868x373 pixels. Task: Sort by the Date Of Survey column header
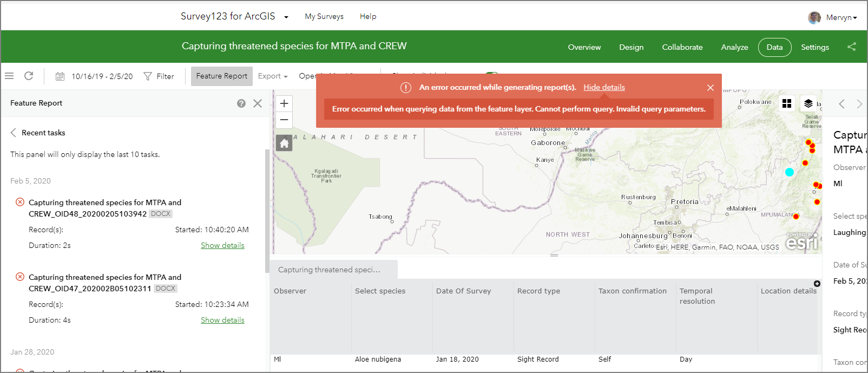[x=464, y=291]
